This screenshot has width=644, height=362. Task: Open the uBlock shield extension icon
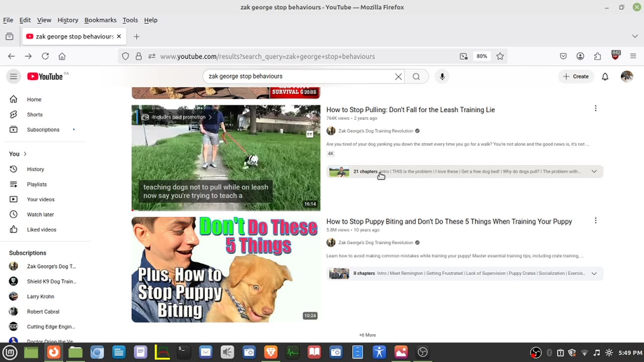(615, 55)
